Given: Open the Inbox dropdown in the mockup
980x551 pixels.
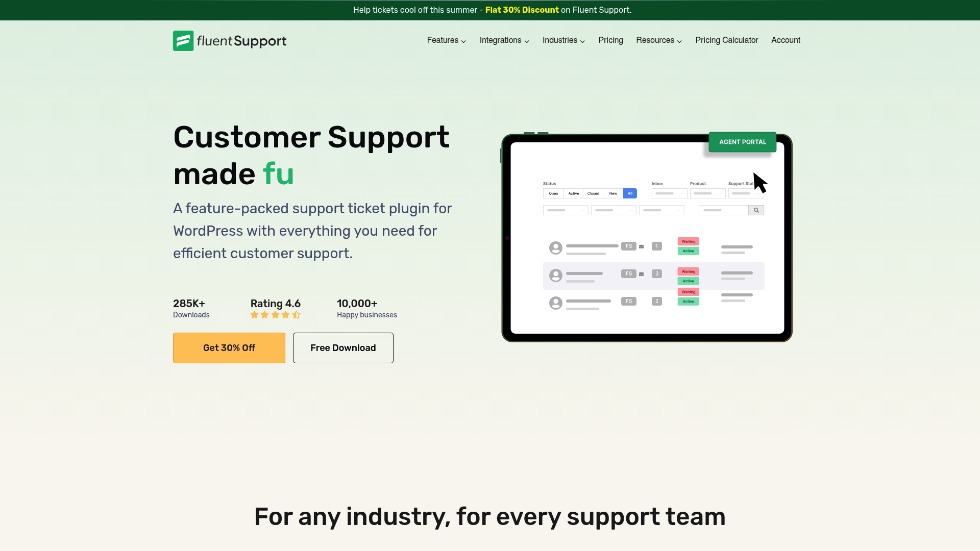Looking at the screenshot, I should coord(669,193).
